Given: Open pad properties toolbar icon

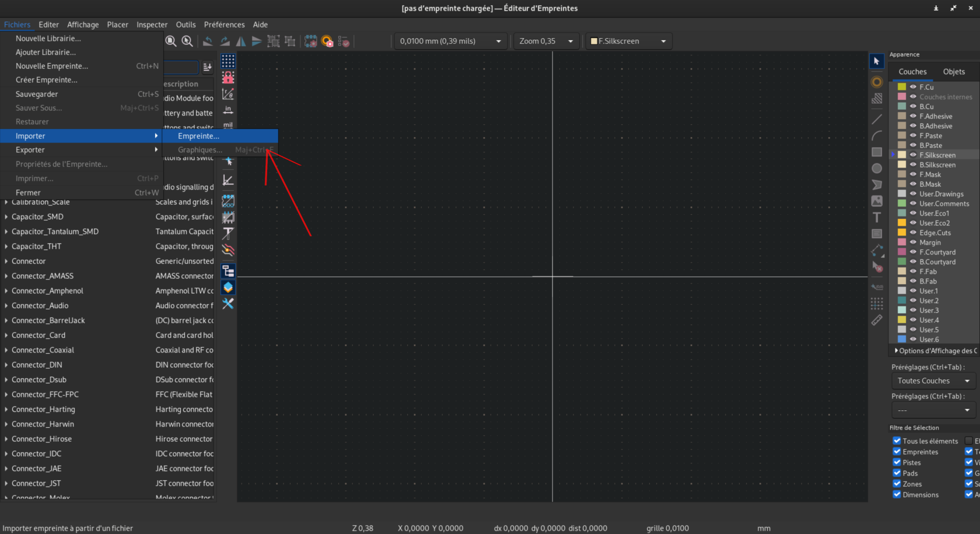Looking at the screenshot, I should click(327, 41).
